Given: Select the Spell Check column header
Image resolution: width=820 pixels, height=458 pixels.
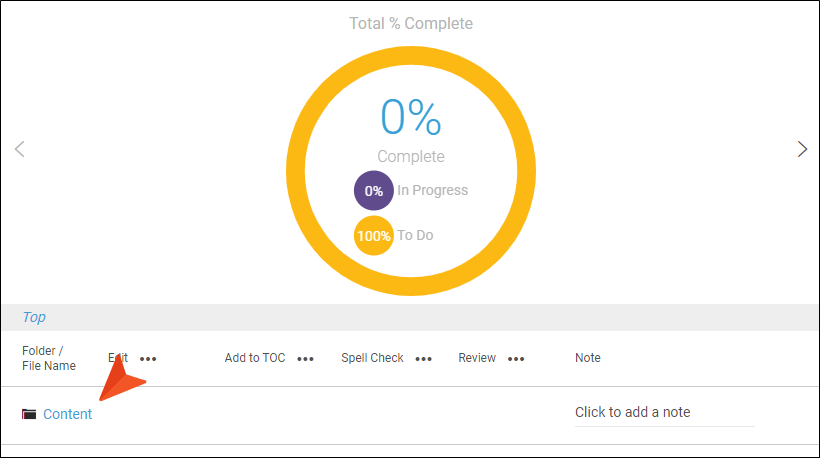Looking at the screenshot, I should pyautogui.click(x=372, y=358).
